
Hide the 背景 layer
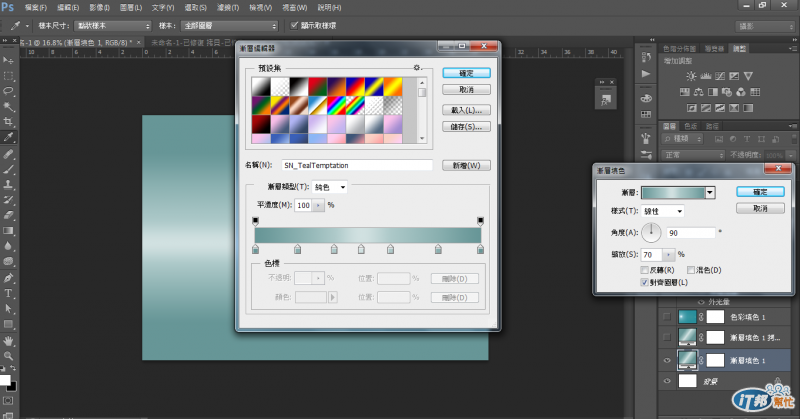(667, 381)
